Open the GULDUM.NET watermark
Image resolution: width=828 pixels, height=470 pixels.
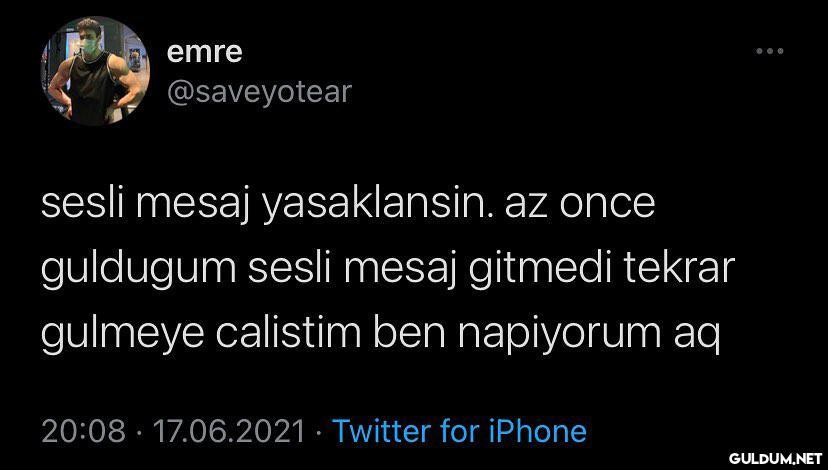tap(776, 457)
